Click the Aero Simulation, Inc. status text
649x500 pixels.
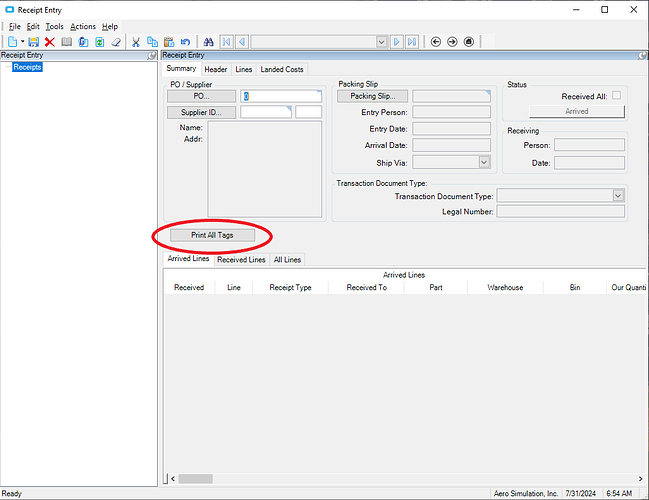click(526, 493)
